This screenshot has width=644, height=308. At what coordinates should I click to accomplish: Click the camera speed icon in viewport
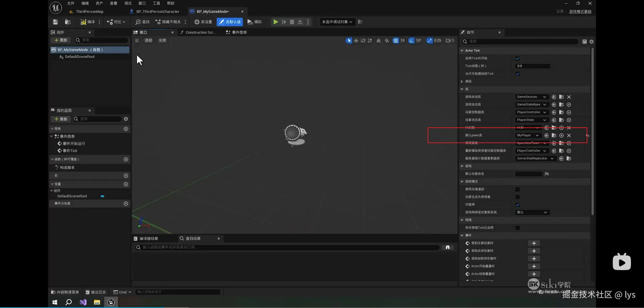coord(449,41)
